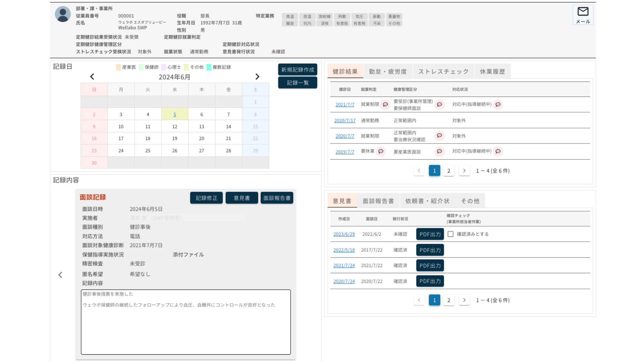Go to next page of 健診結果 list
Image resolution: width=644 pixels, height=362 pixels.
tap(464, 171)
